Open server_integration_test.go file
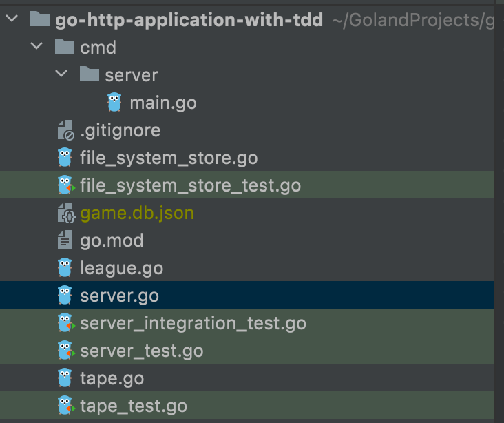 point(193,323)
